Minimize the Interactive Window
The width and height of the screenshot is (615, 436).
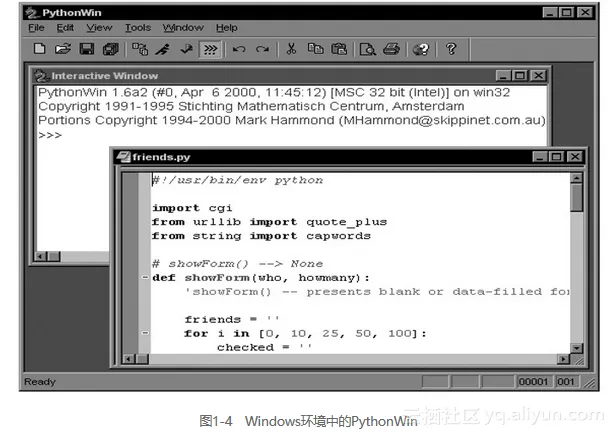coord(503,75)
